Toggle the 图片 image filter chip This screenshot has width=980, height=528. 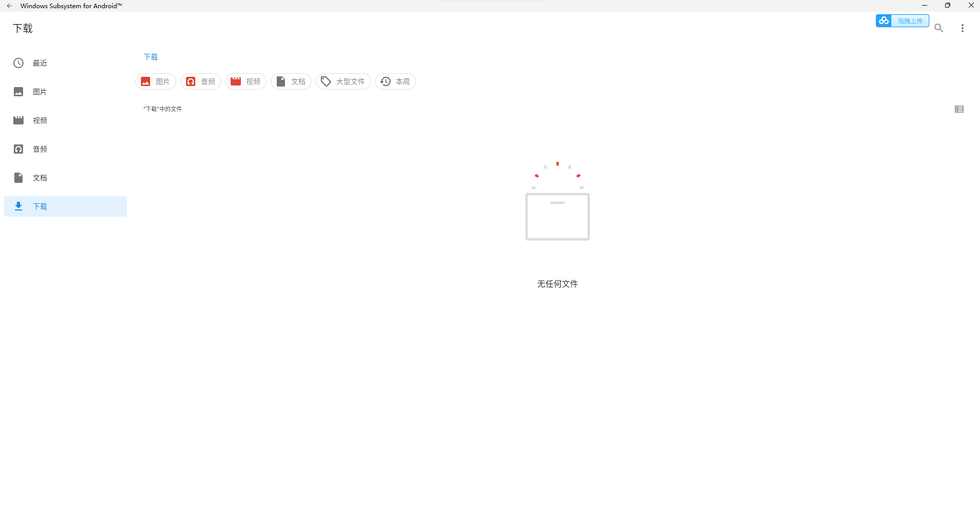click(x=156, y=81)
